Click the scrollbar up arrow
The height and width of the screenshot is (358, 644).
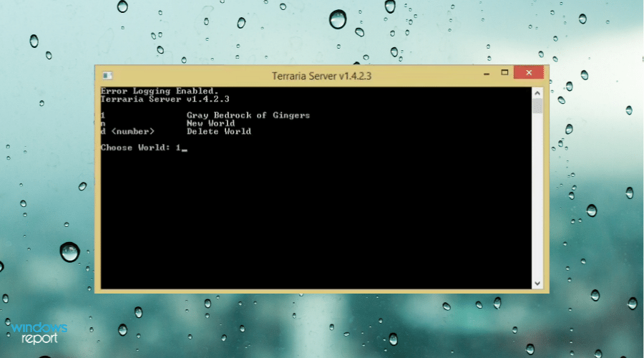click(537, 93)
